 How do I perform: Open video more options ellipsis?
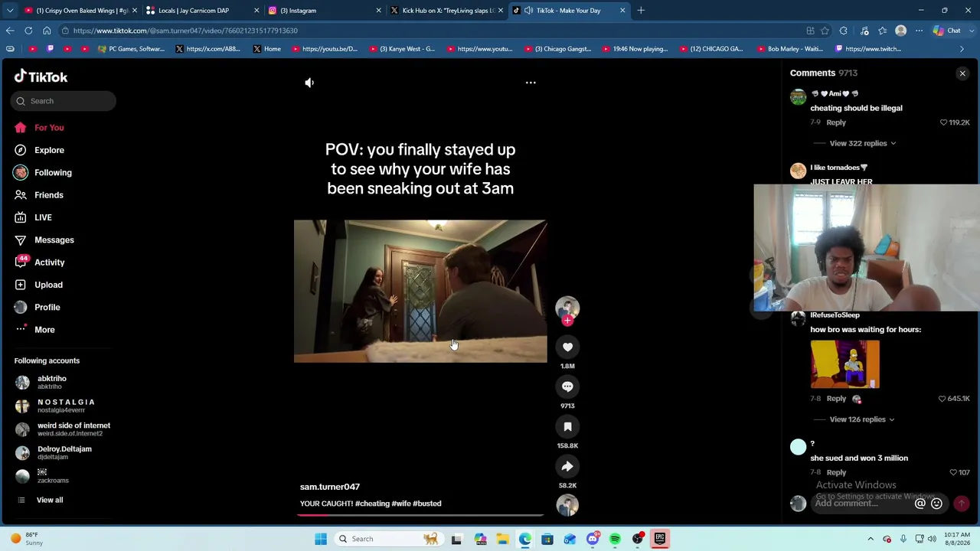(x=531, y=83)
